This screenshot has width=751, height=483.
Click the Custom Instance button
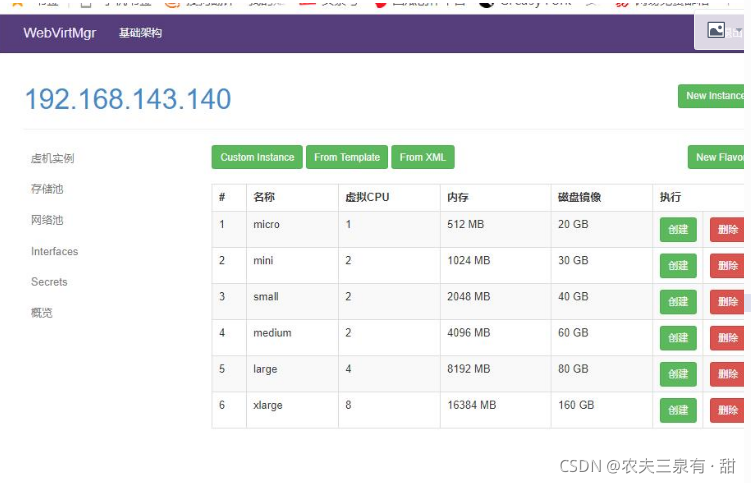[257, 157]
